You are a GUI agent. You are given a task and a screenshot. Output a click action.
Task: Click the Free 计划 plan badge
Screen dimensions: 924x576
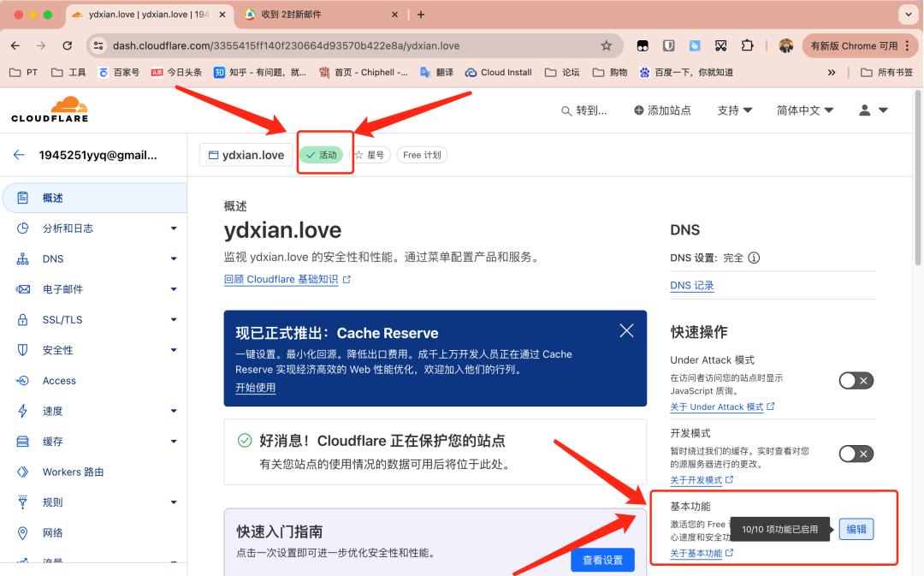422,155
